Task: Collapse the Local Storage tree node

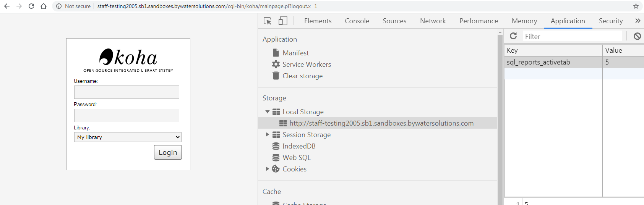Action: (x=267, y=112)
